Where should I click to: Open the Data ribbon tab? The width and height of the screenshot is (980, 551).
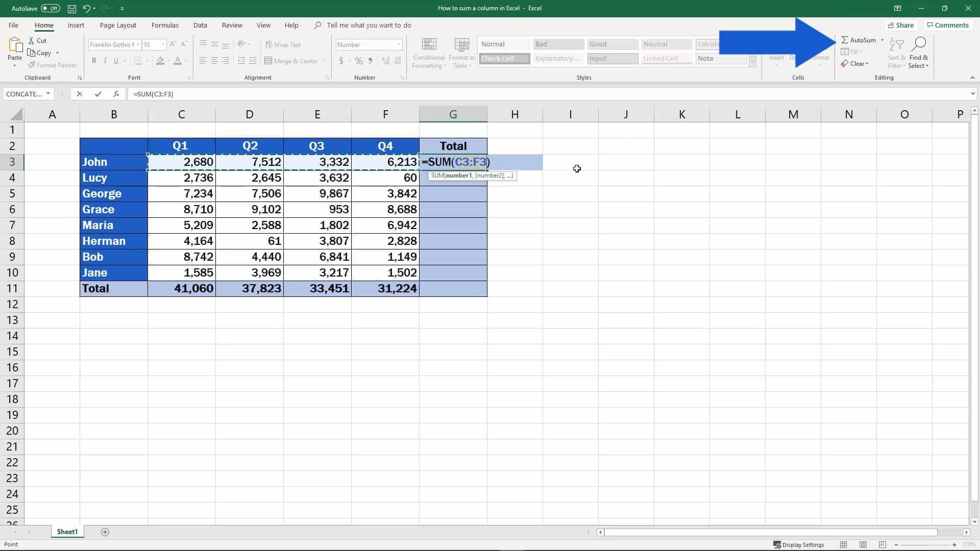click(x=200, y=25)
